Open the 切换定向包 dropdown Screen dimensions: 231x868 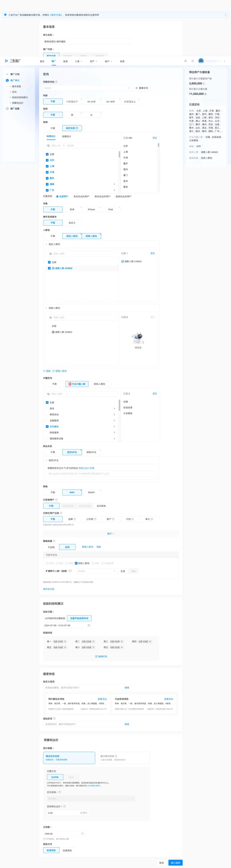pyautogui.click(x=87, y=88)
